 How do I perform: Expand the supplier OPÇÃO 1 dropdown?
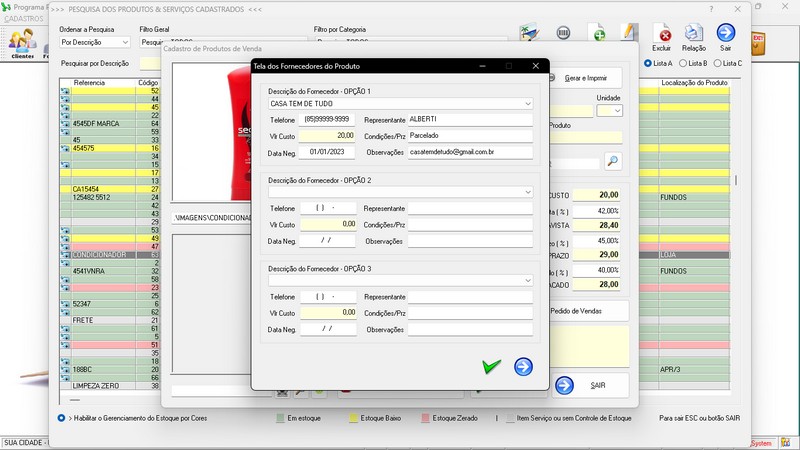click(528, 104)
